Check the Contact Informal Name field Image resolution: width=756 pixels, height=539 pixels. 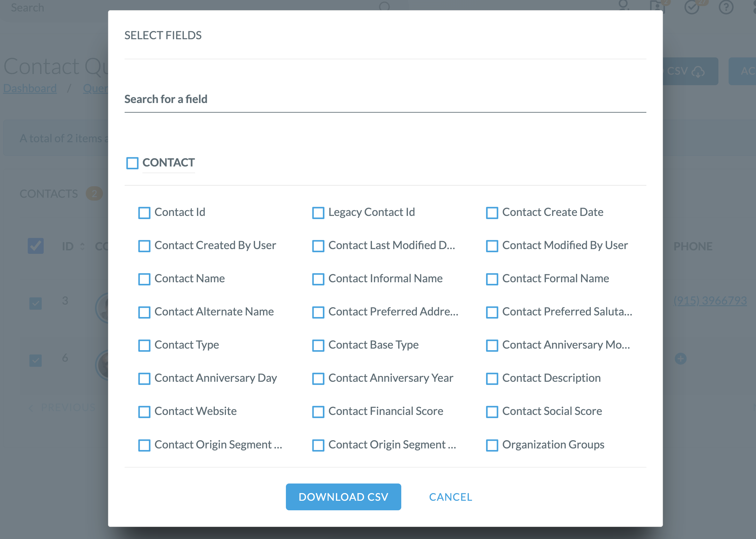point(318,279)
